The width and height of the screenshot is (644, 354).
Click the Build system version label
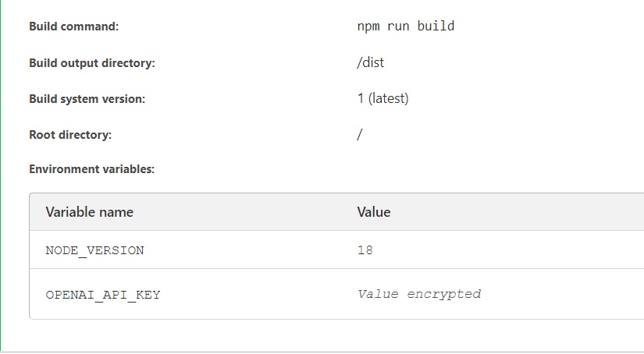(87, 99)
